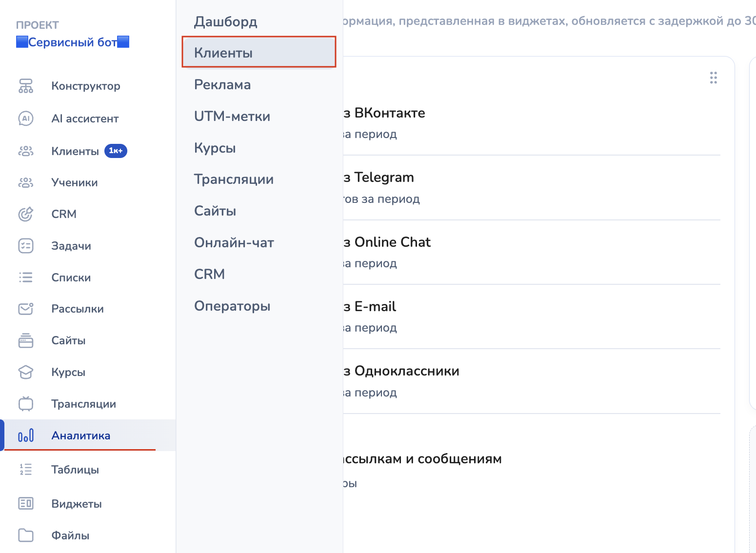
Task: Click the widget drag handle dots
Action: (713, 78)
